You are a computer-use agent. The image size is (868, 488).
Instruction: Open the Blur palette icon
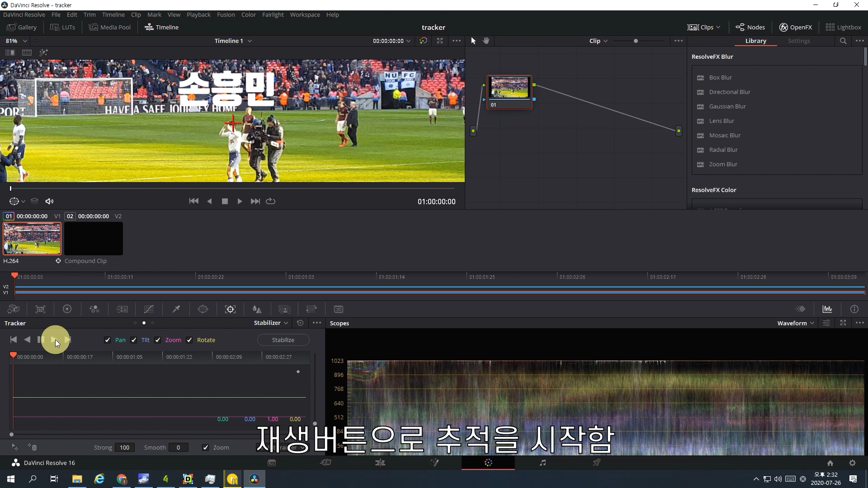point(257,309)
